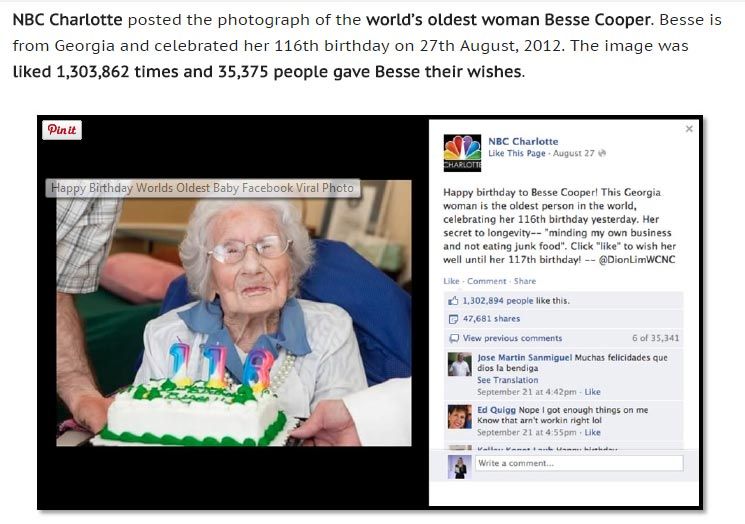Click the thumbs-up icon beside like count
This screenshot has width=745, height=524.
(x=453, y=301)
